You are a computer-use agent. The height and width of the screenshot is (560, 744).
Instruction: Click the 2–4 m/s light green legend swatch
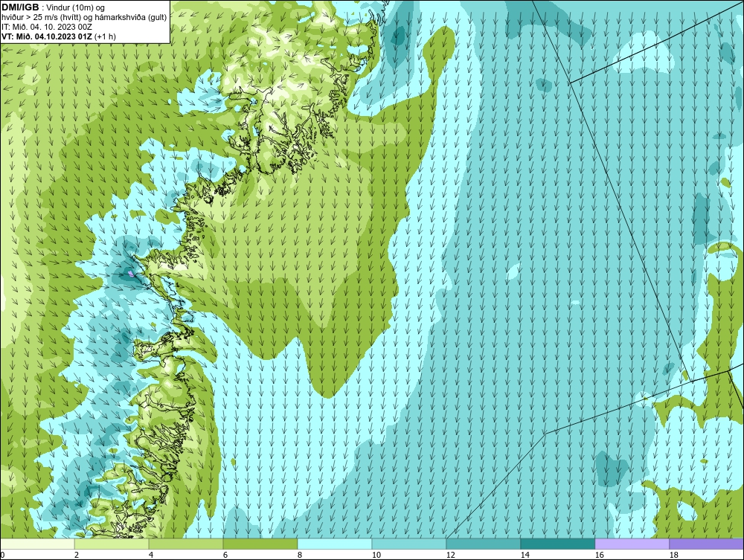tap(112, 544)
